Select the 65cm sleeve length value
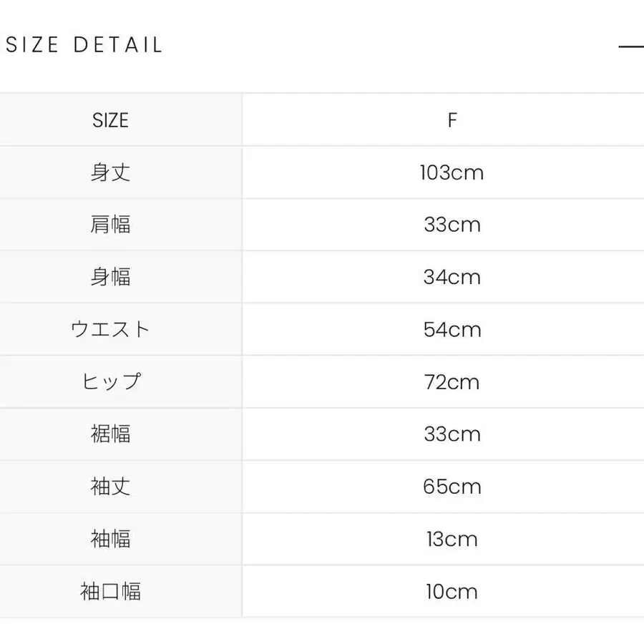644x644 pixels. tap(452, 487)
